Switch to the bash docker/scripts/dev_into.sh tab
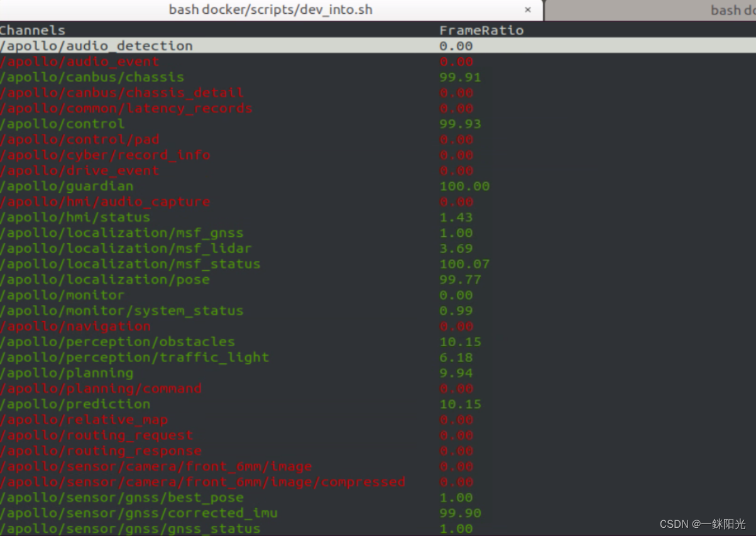This screenshot has height=536, width=756. coord(271,10)
